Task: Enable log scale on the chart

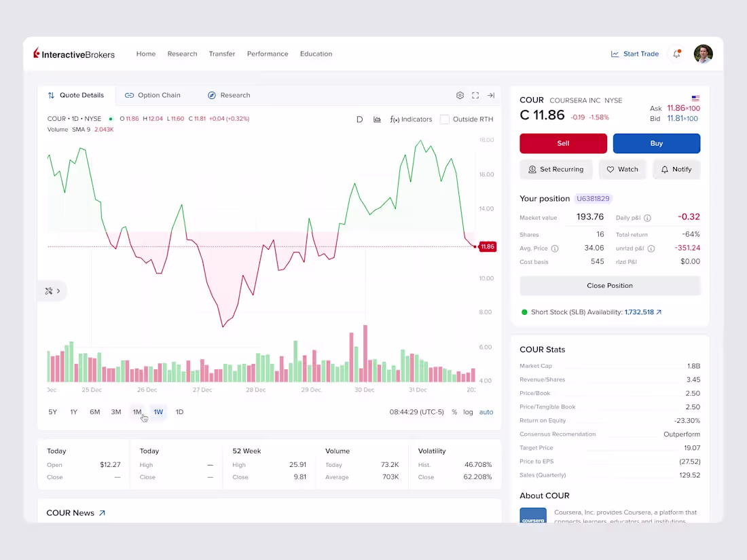Action: point(469,412)
